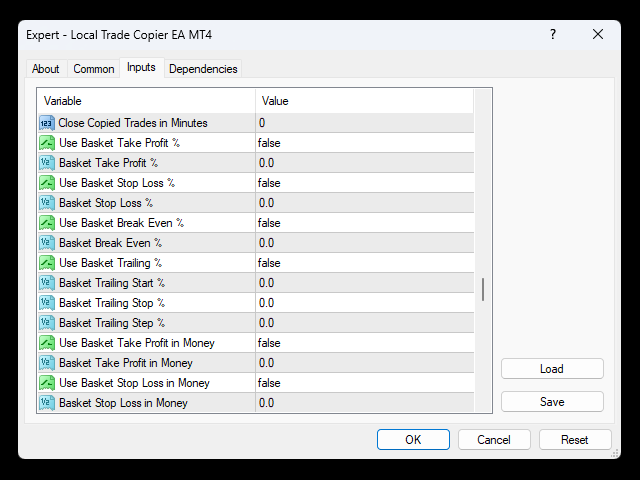Select the 'Basket Stop Loss %' variable name
The height and width of the screenshot is (480, 640).
[x=106, y=203]
